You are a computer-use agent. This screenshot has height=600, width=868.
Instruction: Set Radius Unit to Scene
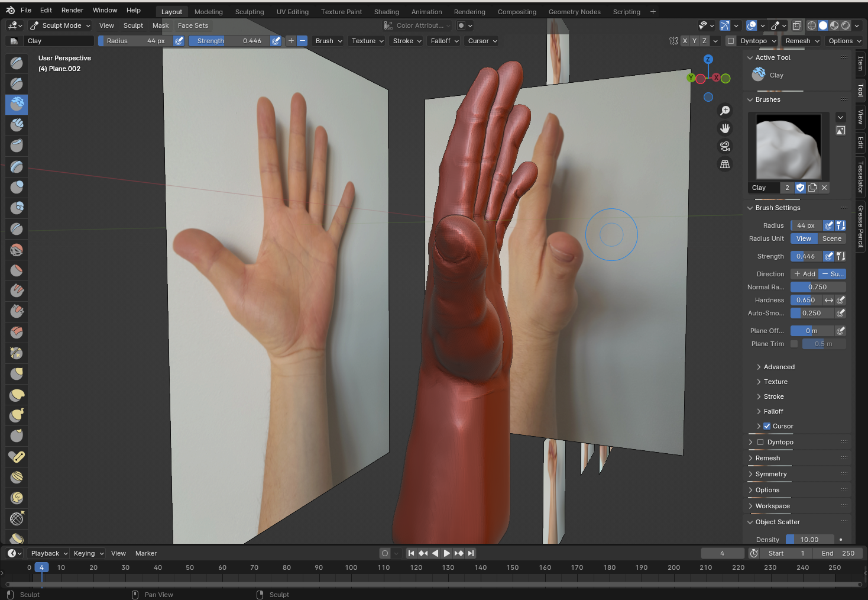pyautogui.click(x=831, y=238)
